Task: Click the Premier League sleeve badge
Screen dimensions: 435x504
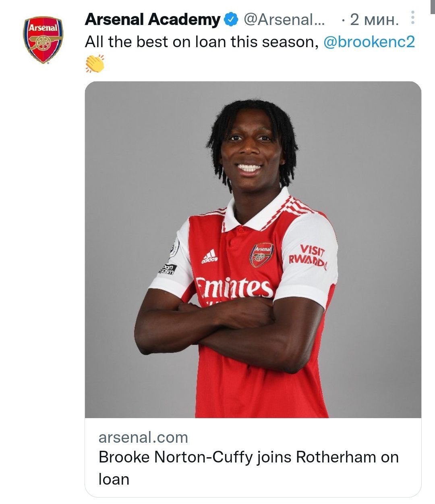Action: [x=175, y=247]
